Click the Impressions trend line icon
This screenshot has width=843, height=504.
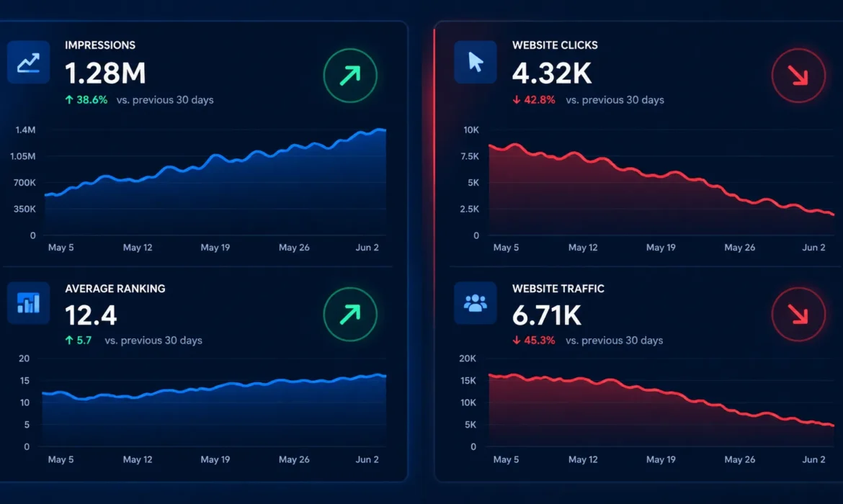pyautogui.click(x=29, y=63)
